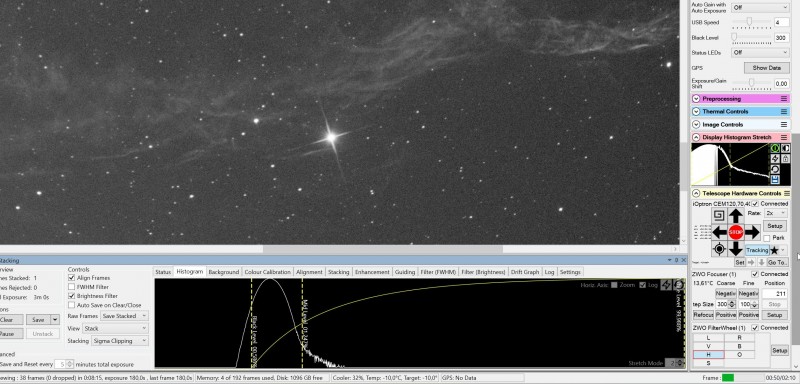Click the FilterWheel Setup button

pos(780,350)
